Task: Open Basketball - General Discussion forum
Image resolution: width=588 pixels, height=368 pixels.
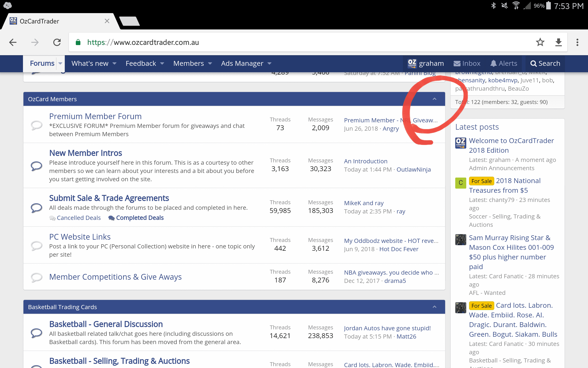Action: (x=106, y=324)
